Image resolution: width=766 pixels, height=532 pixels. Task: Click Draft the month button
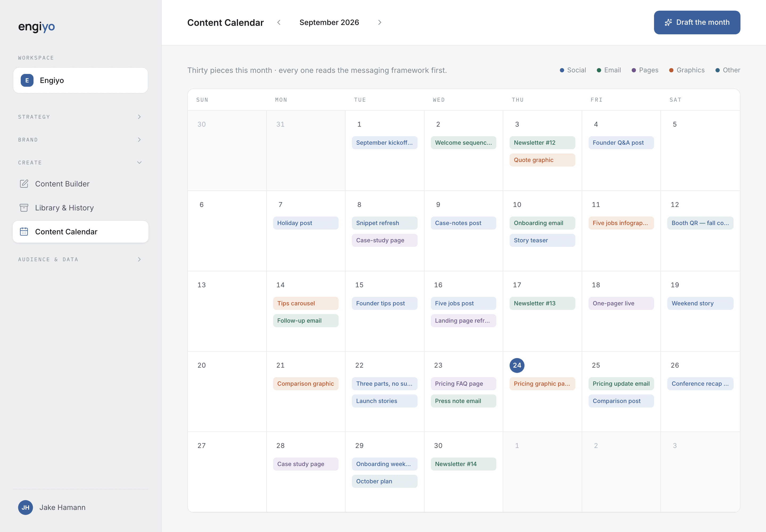click(697, 22)
